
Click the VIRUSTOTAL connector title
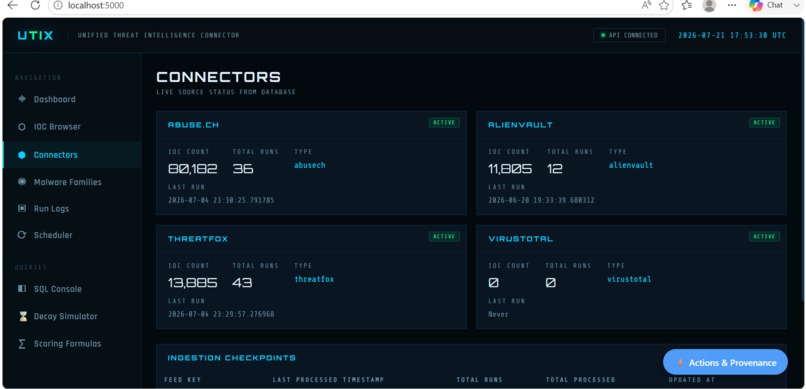pos(520,239)
